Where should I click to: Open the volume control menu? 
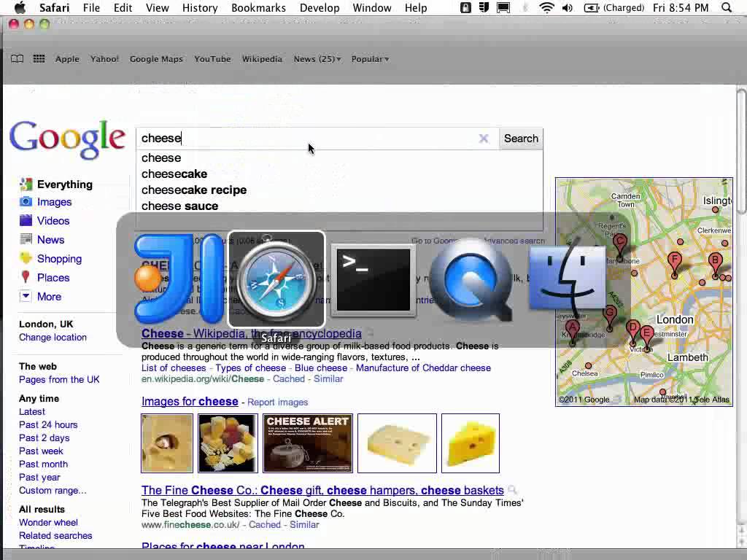coord(567,7)
